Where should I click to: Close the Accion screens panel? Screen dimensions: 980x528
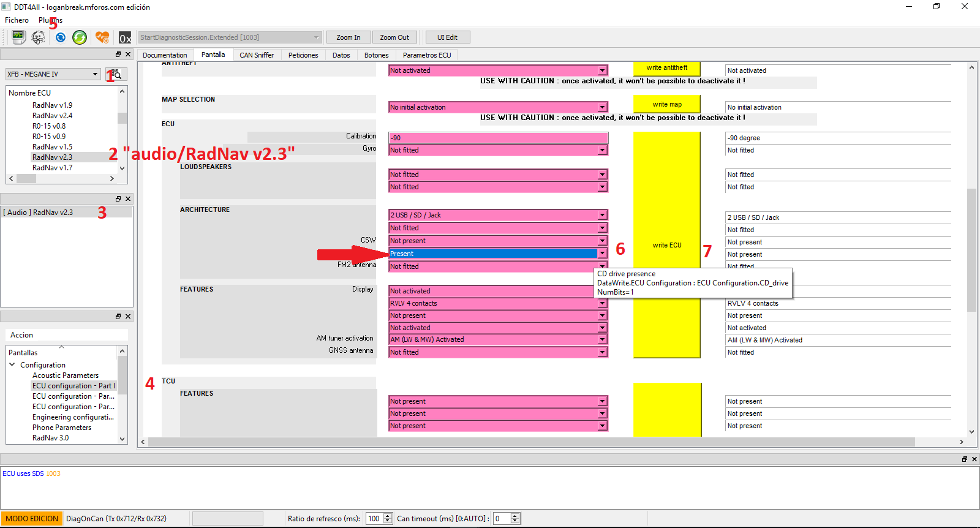tap(128, 316)
